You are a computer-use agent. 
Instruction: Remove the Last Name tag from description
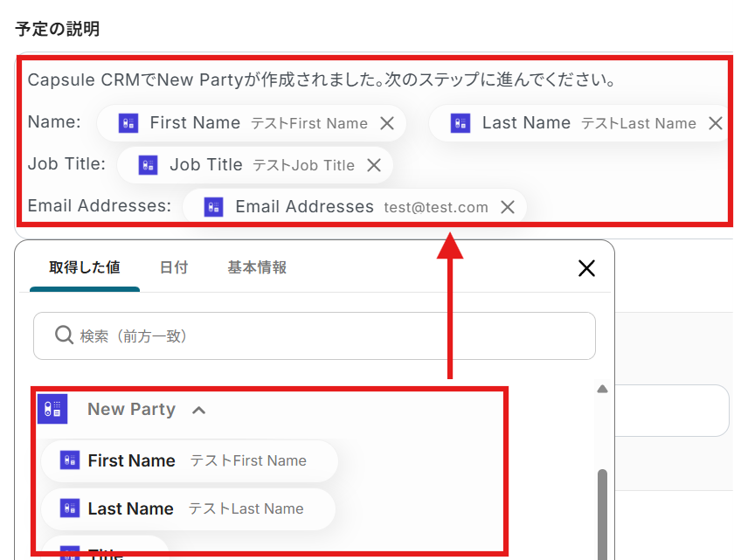point(716,124)
